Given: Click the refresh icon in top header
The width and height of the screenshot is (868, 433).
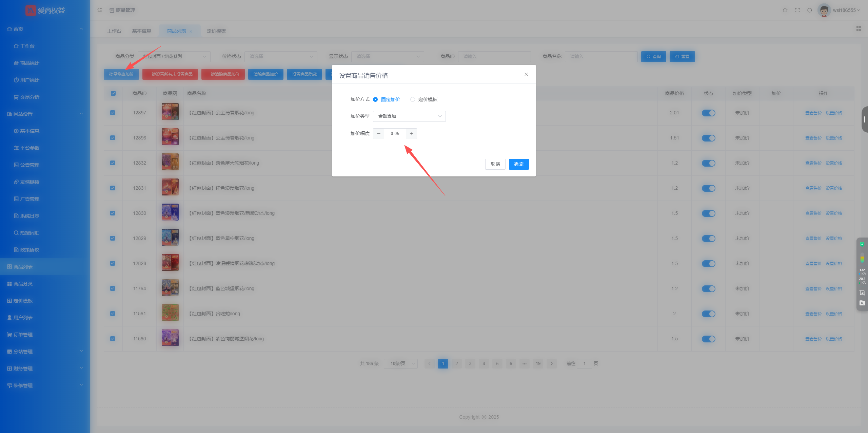Looking at the screenshot, I should click(x=809, y=10).
